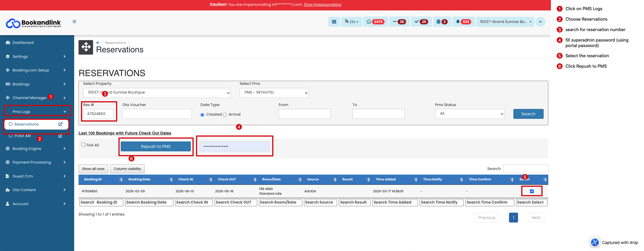Click the Ota Voucher input field
This screenshot has width=644, height=251.
pos(157,114)
